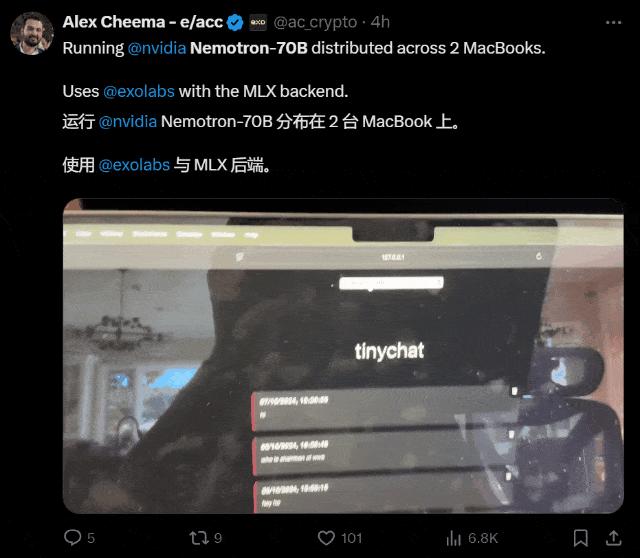
Task: Like the tweet via the heart icon
Action: pyautogui.click(x=326, y=538)
